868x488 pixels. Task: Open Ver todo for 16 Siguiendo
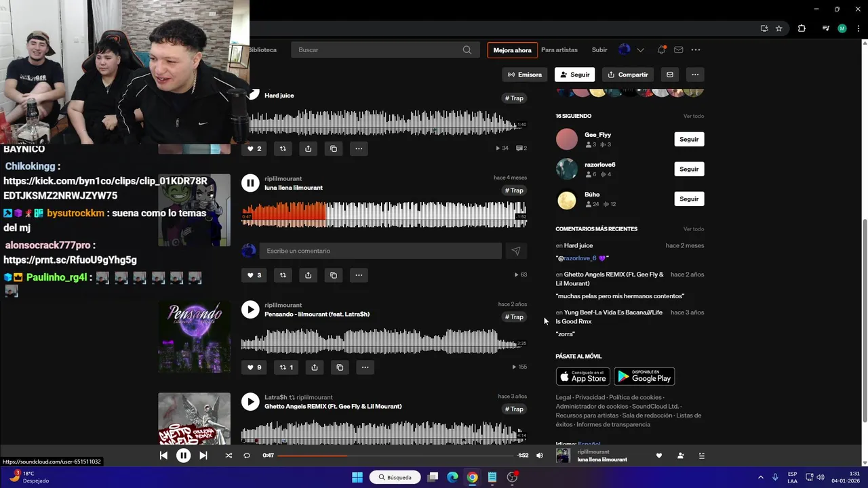click(x=694, y=116)
